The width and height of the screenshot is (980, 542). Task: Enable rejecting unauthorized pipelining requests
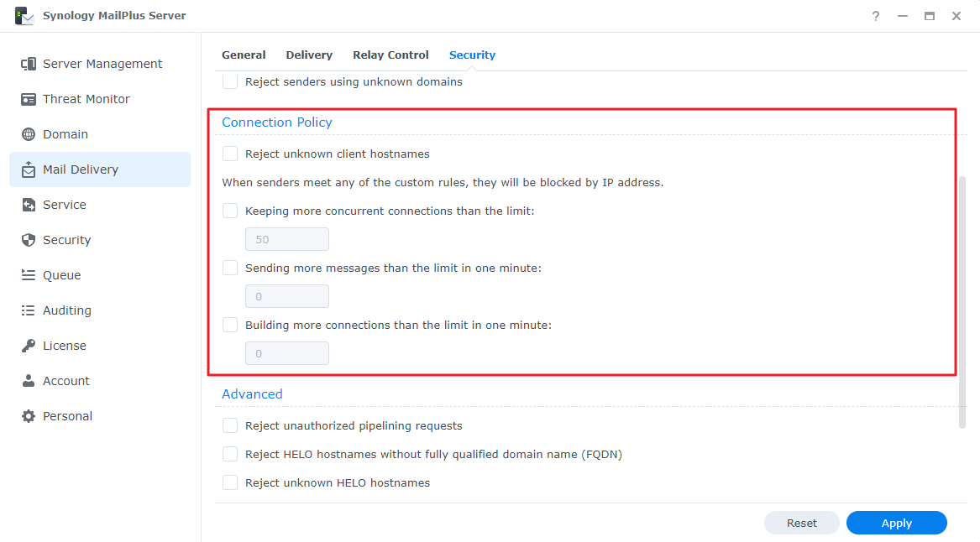230,425
